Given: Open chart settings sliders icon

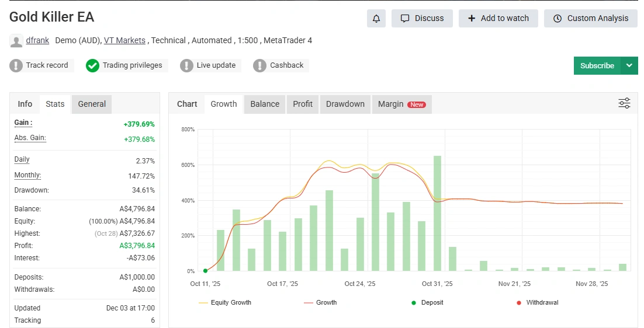Looking at the screenshot, I should click(x=624, y=103).
